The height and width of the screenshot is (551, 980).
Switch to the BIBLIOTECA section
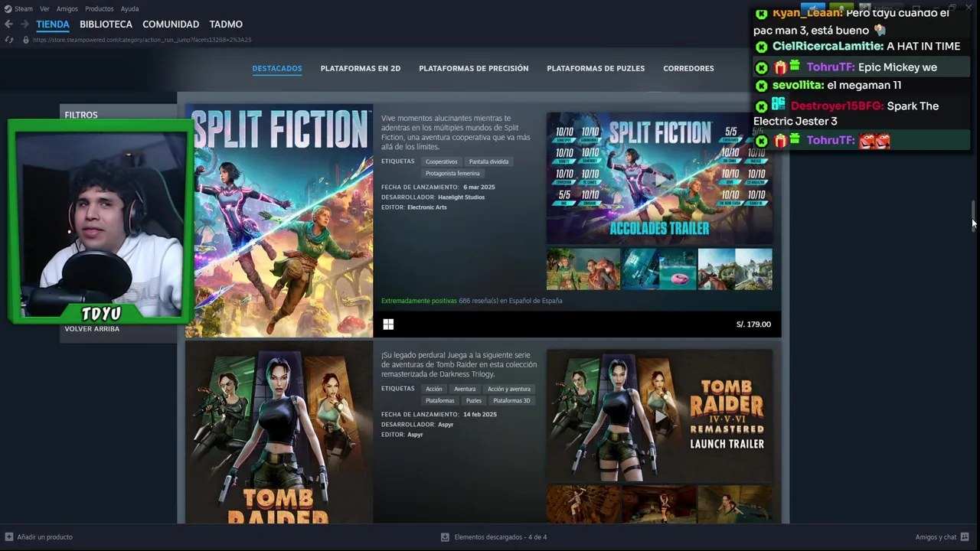pos(106,24)
